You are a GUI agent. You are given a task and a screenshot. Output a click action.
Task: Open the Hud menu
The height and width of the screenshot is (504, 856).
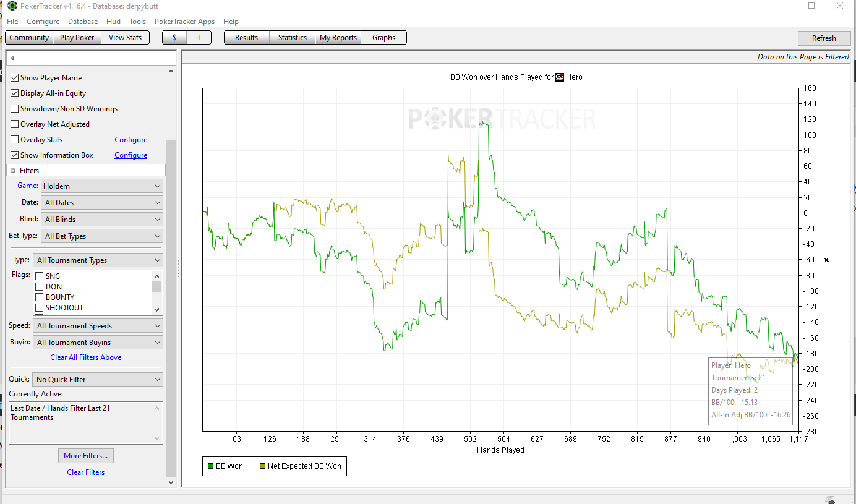coord(114,22)
